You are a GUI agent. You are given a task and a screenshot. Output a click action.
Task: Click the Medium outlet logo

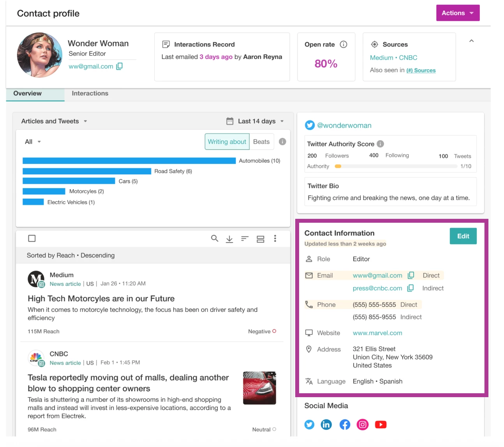(x=36, y=279)
